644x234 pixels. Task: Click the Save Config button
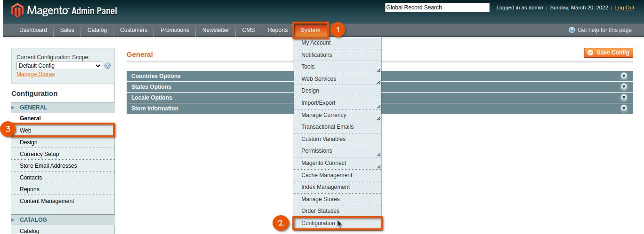point(609,53)
